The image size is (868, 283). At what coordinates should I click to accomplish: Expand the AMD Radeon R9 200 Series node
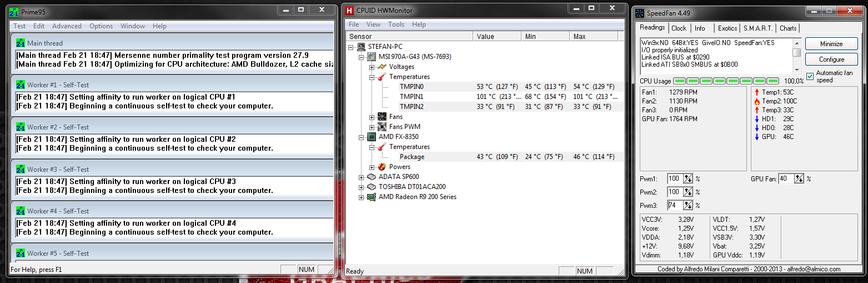362,197
